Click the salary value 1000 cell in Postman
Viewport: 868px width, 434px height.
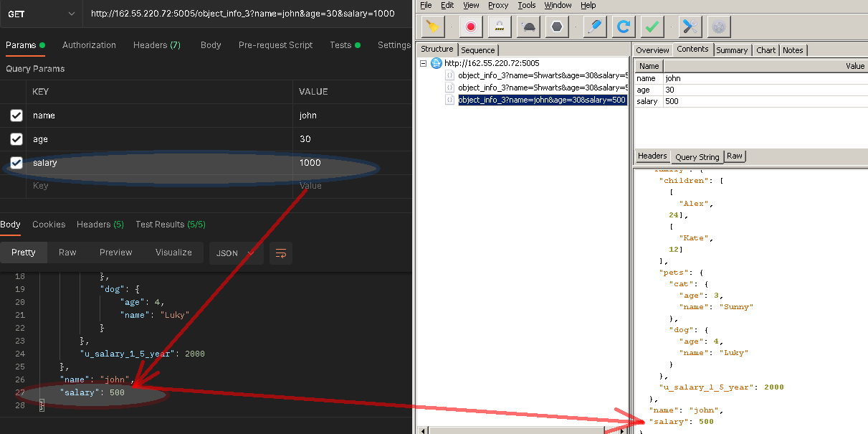(x=353, y=163)
